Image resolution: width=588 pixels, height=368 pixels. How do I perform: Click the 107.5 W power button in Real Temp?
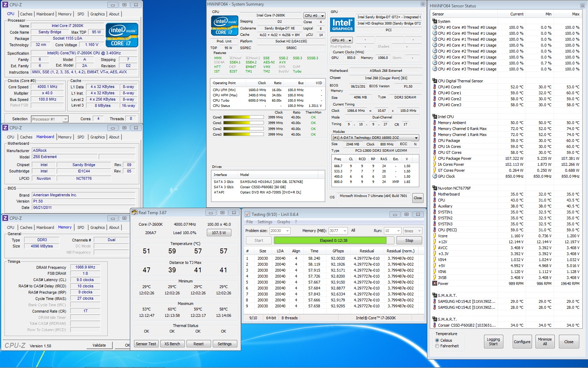click(x=219, y=233)
